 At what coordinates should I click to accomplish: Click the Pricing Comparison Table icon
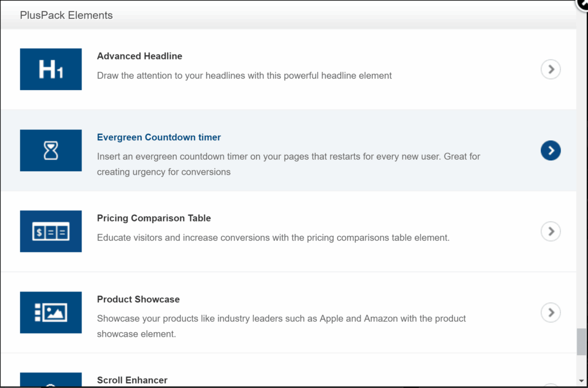click(x=51, y=231)
